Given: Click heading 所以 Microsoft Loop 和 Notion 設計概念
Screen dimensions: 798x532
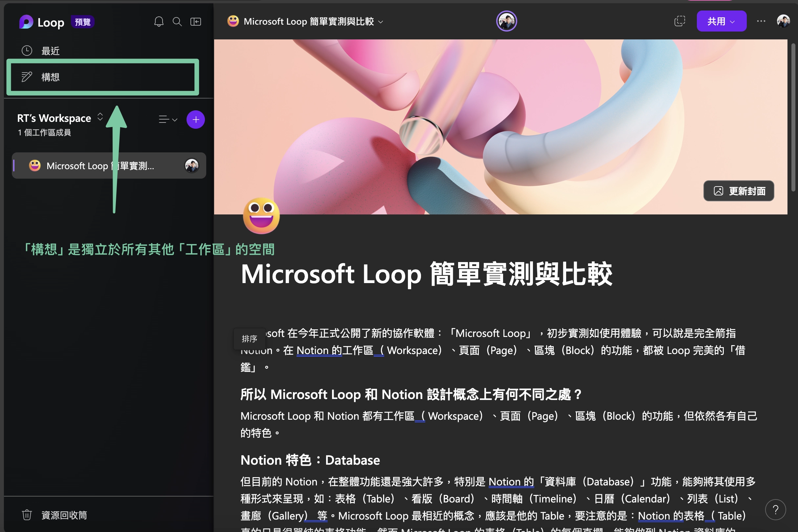Looking at the screenshot, I should 410,394.
